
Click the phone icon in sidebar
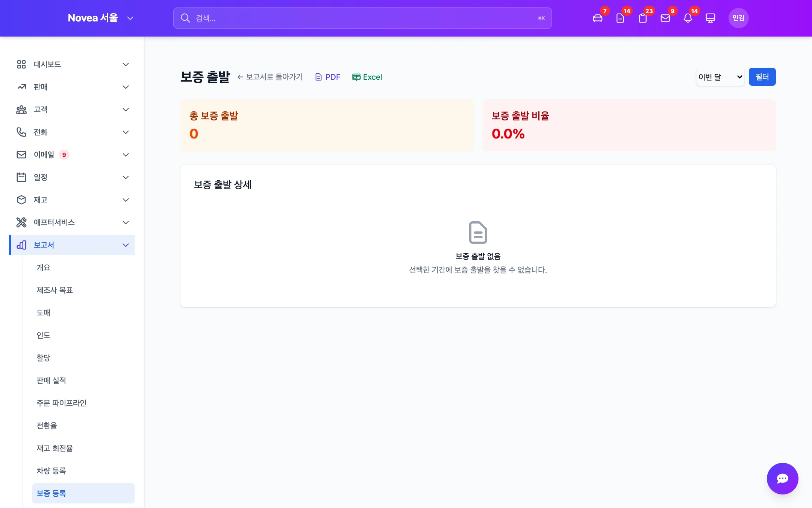click(x=21, y=132)
